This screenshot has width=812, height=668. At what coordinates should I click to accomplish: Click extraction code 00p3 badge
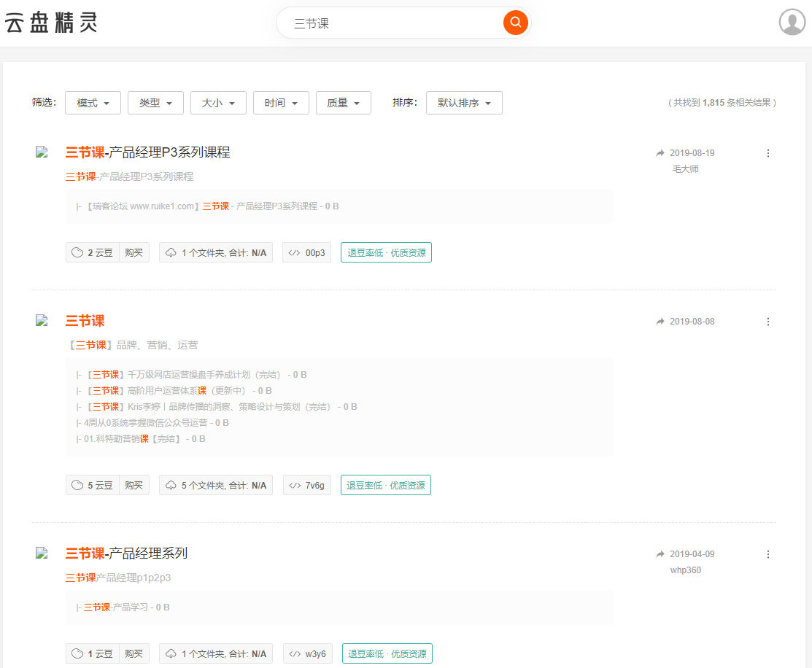pos(307,253)
